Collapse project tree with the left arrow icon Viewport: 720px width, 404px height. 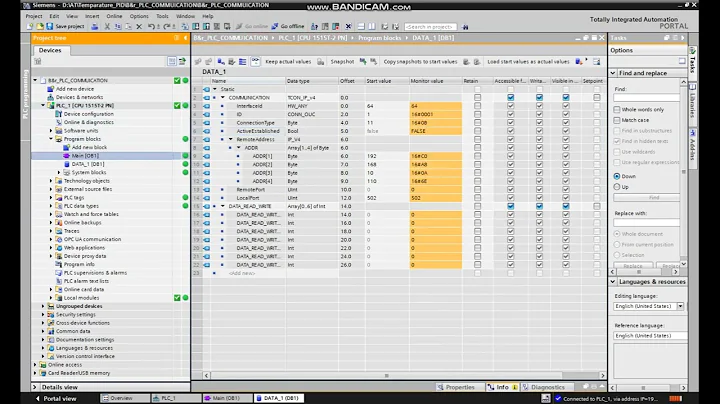[186, 38]
